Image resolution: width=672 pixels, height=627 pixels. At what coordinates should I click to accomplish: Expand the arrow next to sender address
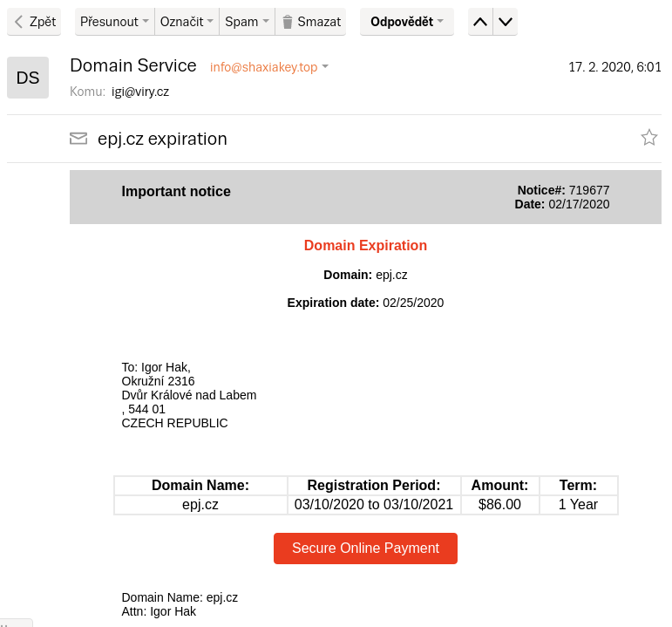click(x=325, y=66)
